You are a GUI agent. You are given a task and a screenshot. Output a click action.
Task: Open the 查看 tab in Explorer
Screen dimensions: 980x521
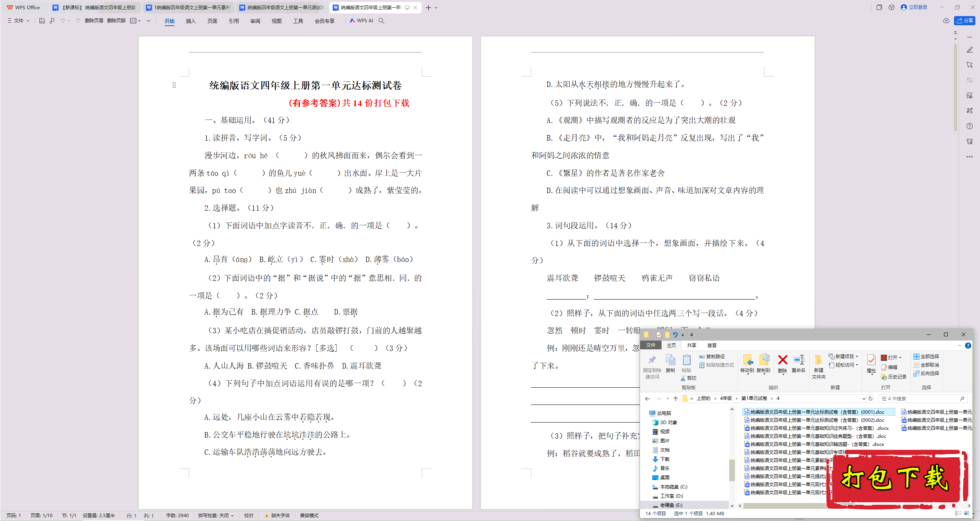pos(712,346)
